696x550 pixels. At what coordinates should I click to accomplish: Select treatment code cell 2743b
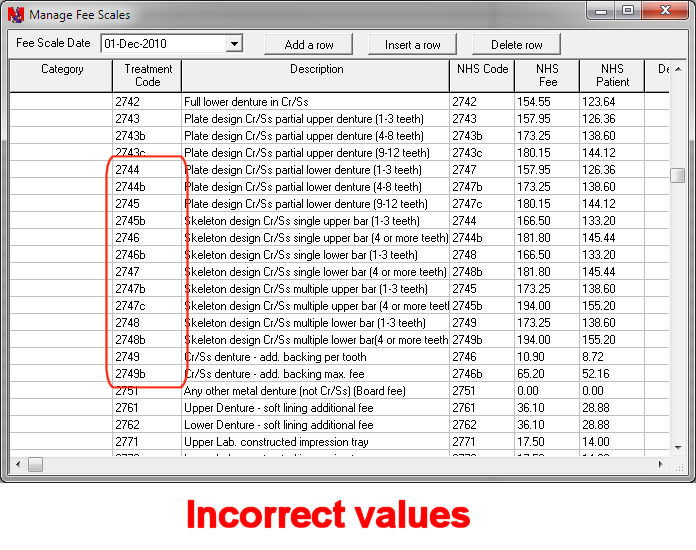[x=147, y=136]
